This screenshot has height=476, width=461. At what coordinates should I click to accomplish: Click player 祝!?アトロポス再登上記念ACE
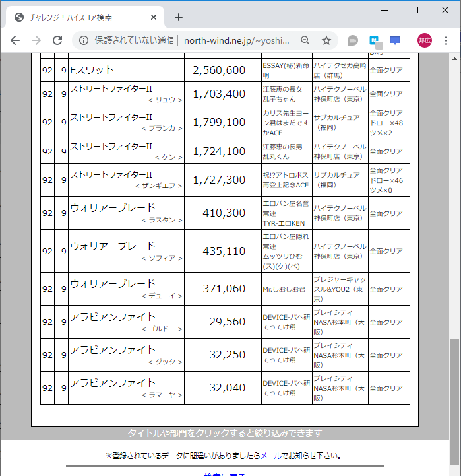tap(286, 180)
